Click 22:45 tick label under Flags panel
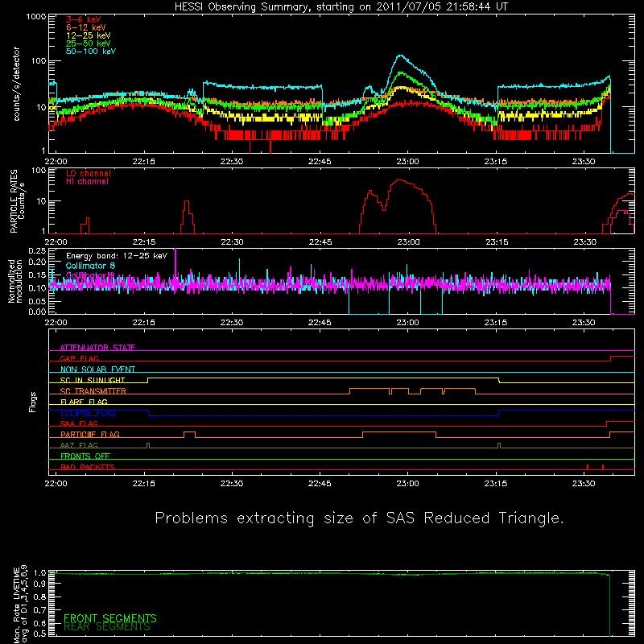This screenshot has height=644, width=644. [x=320, y=484]
